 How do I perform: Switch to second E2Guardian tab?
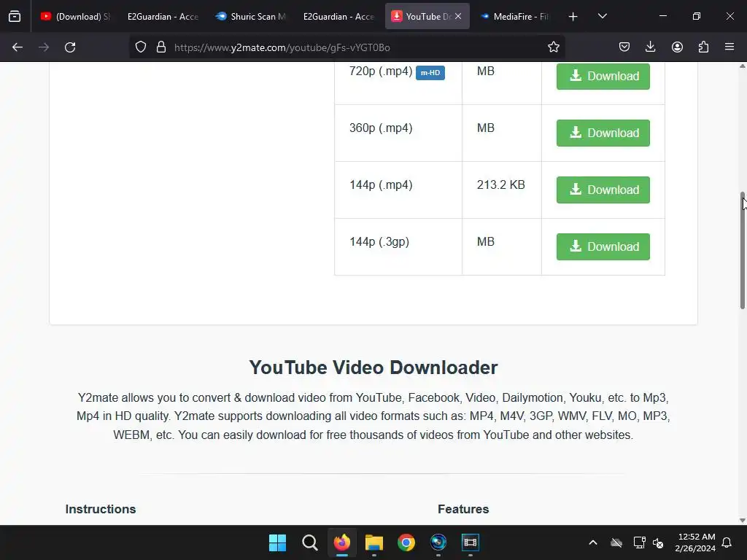(x=338, y=17)
